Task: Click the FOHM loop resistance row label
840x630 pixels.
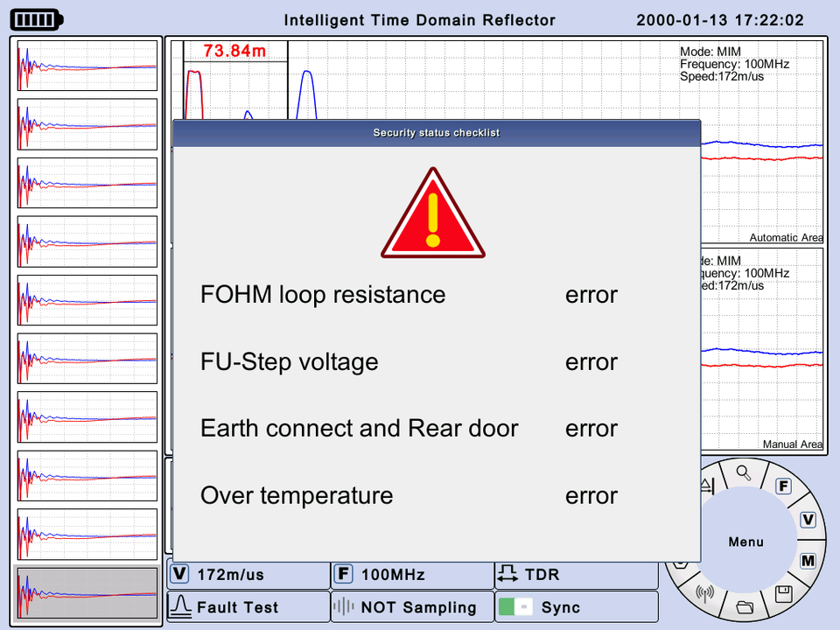Action: point(323,295)
